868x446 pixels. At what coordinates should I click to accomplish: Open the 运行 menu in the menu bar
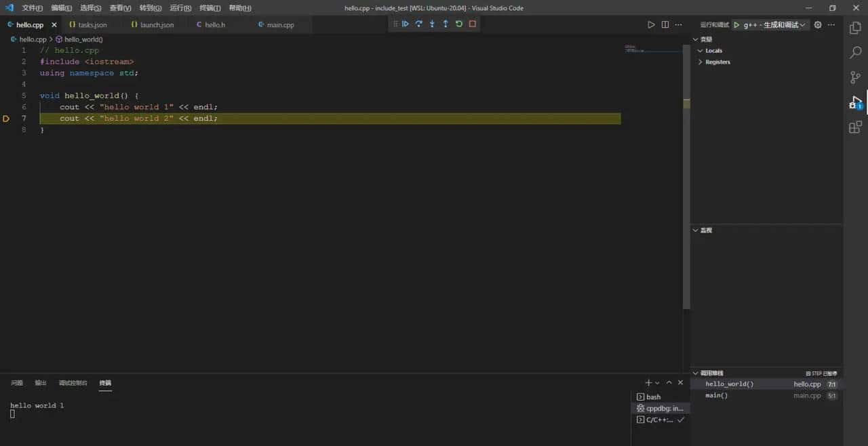179,7
